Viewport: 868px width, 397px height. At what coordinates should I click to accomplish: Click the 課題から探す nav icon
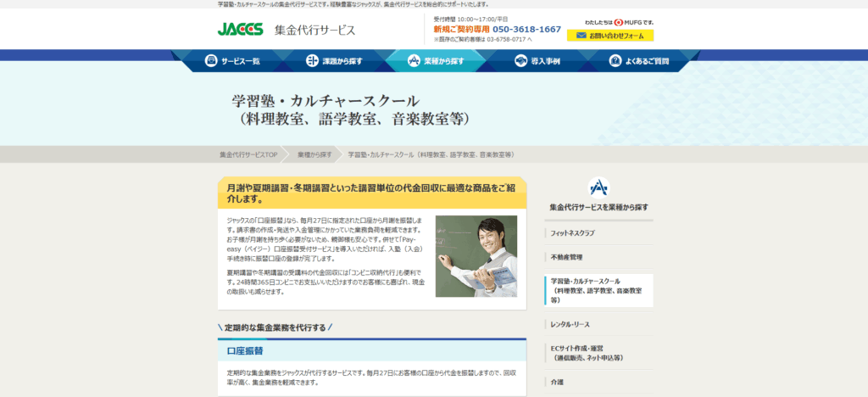pyautogui.click(x=312, y=61)
